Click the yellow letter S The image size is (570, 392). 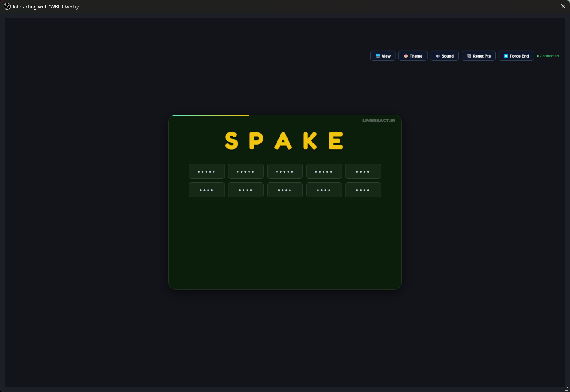click(x=231, y=141)
